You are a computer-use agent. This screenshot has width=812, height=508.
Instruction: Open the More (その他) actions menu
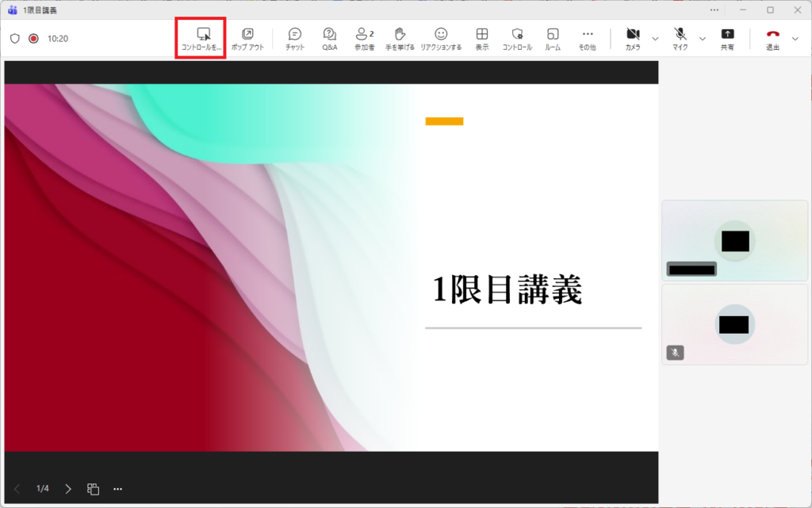click(x=588, y=38)
